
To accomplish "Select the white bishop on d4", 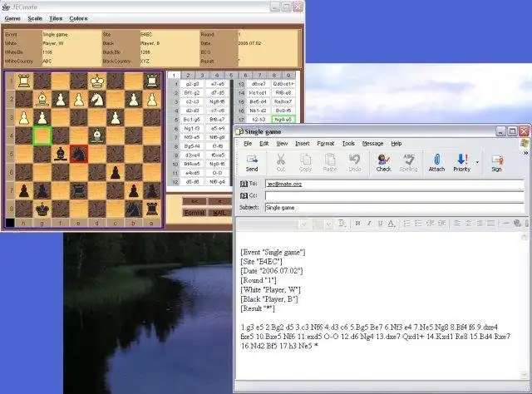I will click(97, 135).
